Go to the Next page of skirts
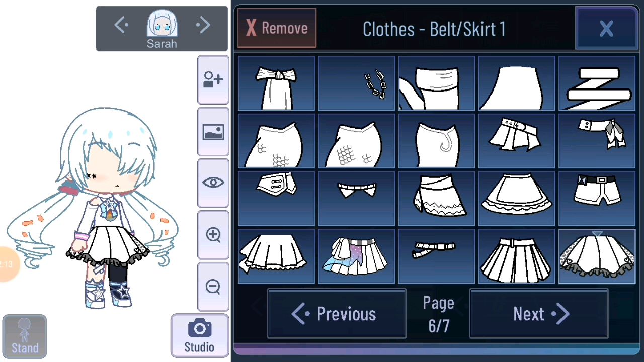Image resolution: width=644 pixels, height=362 pixels. click(x=539, y=314)
